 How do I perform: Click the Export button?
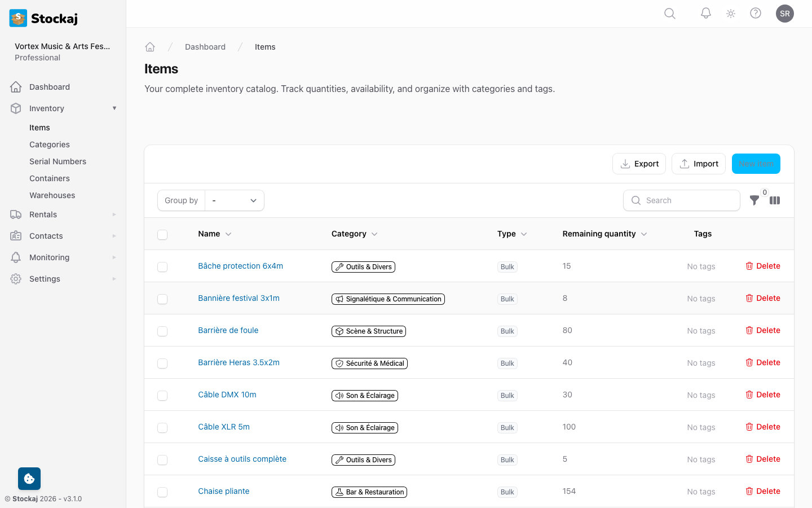[x=639, y=164]
